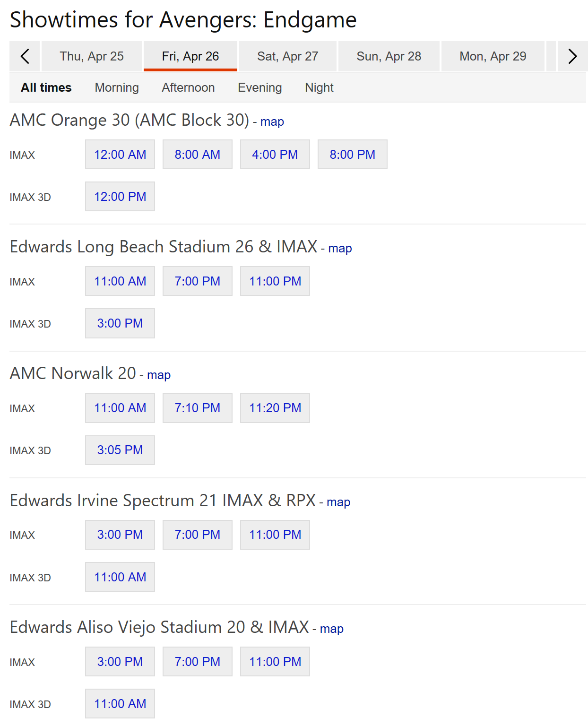Click the previous dates left arrow

pos(25,56)
